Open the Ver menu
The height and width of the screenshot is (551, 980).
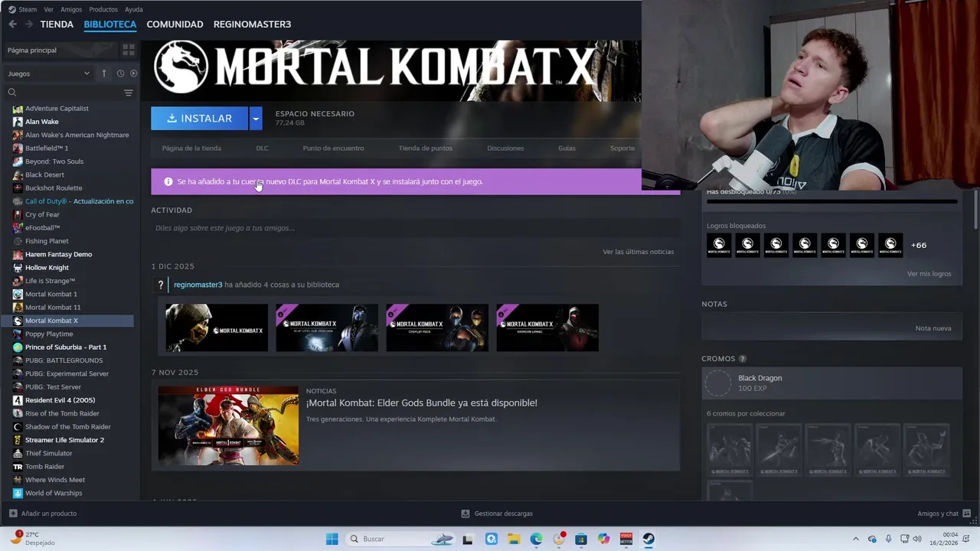[49, 9]
